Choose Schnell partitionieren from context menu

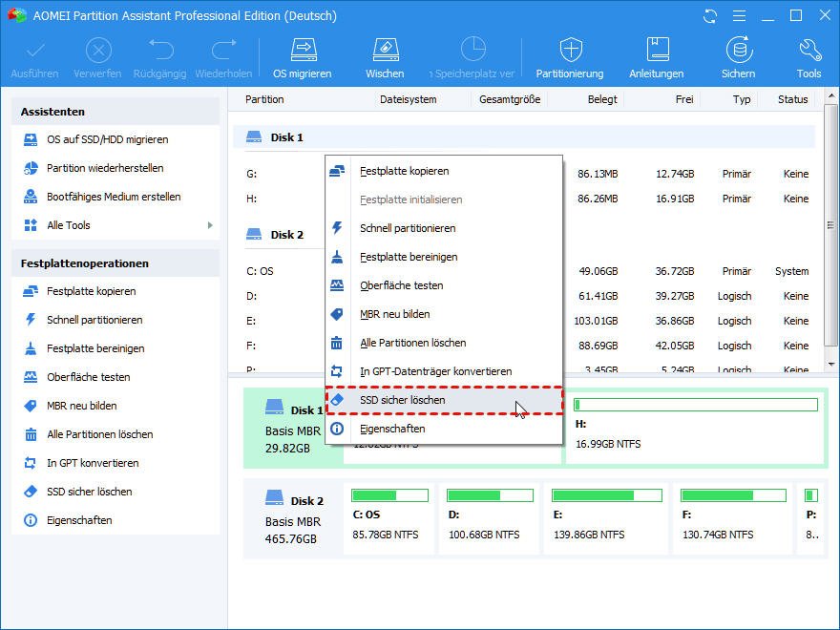[444, 228]
